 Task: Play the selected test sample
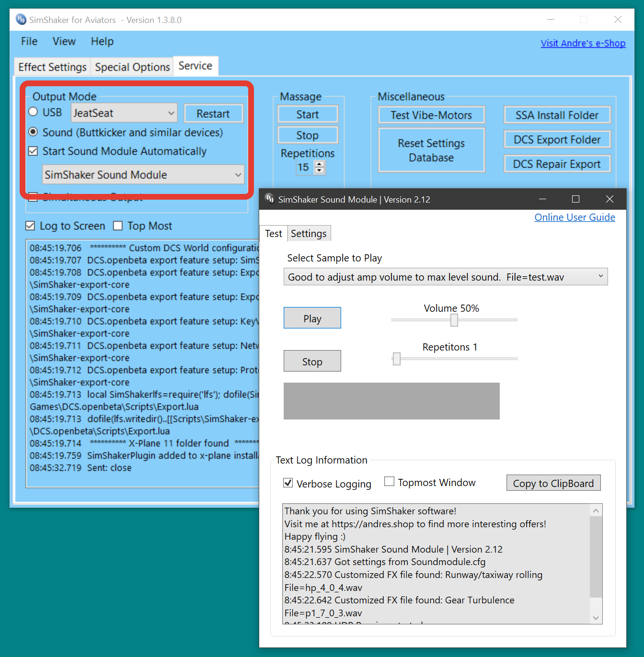pyautogui.click(x=312, y=318)
